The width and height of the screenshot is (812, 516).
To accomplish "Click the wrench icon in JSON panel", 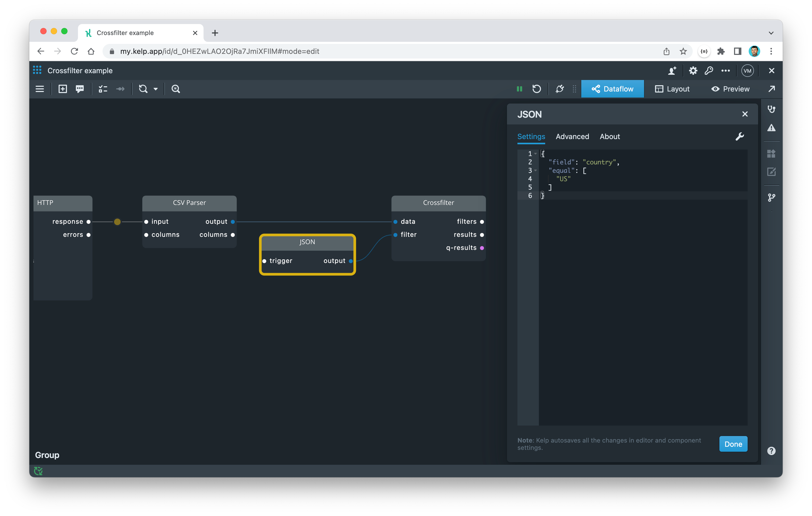I will pyautogui.click(x=740, y=136).
